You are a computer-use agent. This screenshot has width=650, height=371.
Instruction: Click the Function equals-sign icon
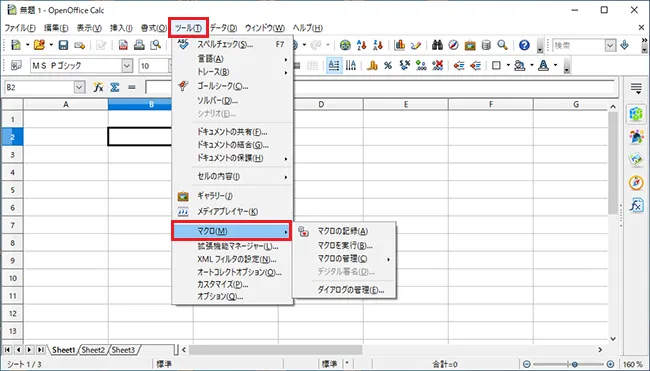132,87
